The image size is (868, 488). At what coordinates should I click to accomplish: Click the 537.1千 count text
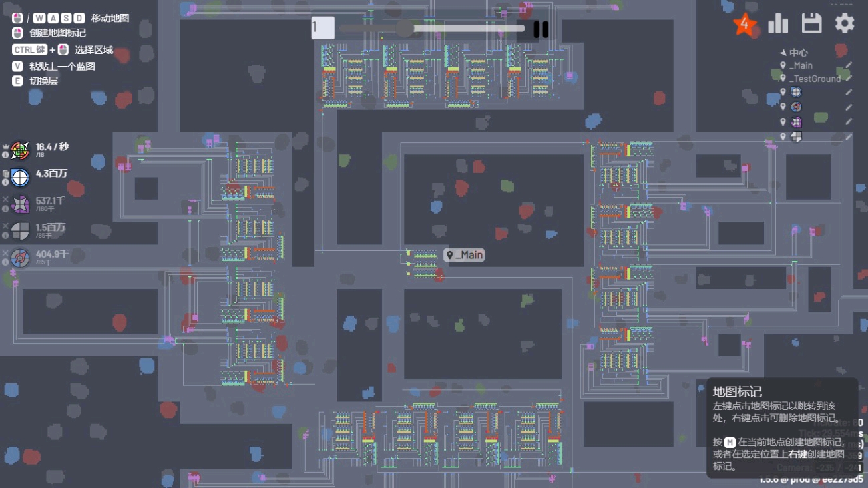(51, 200)
